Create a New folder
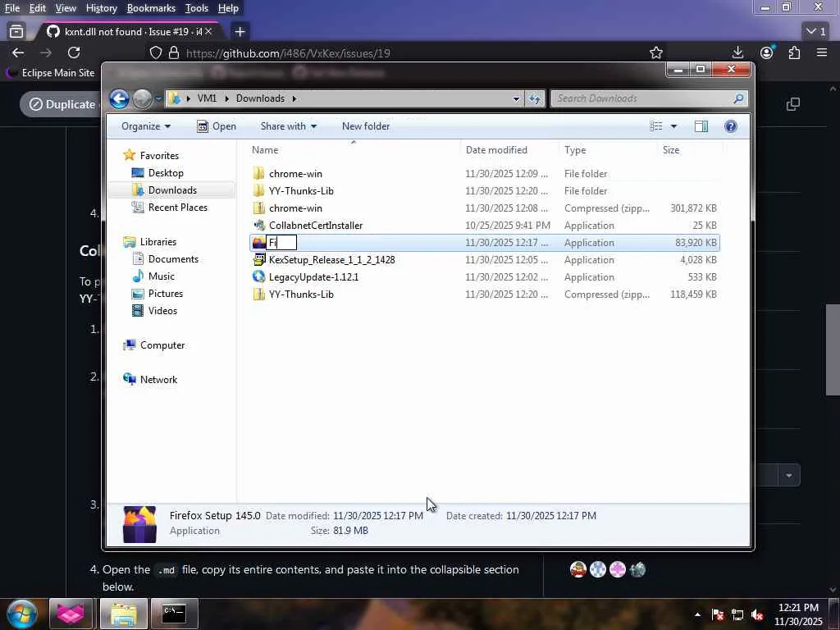The image size is (840, 630). 366,126
